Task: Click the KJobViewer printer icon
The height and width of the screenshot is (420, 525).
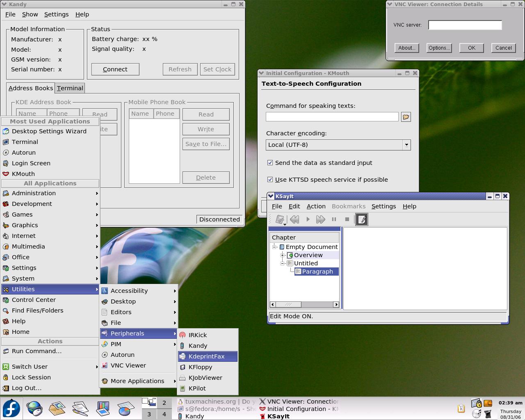Action: click(183, 378)
